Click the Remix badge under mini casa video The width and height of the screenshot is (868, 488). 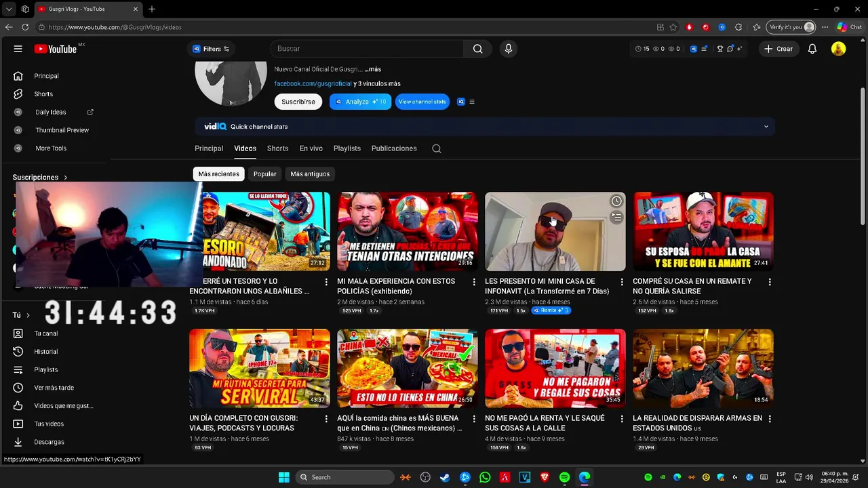(x=551, y=310)
